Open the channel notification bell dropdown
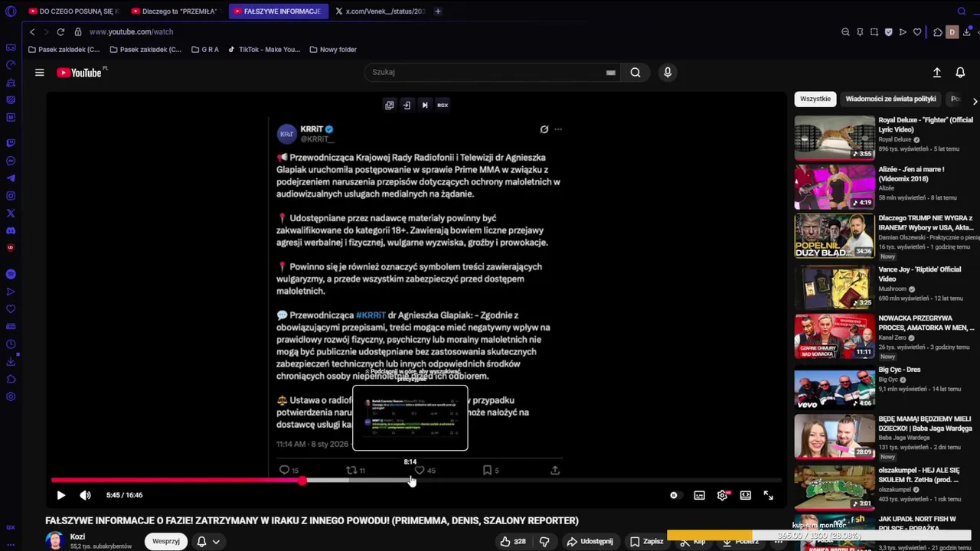980x551 pixels. (x=208, y=541)
